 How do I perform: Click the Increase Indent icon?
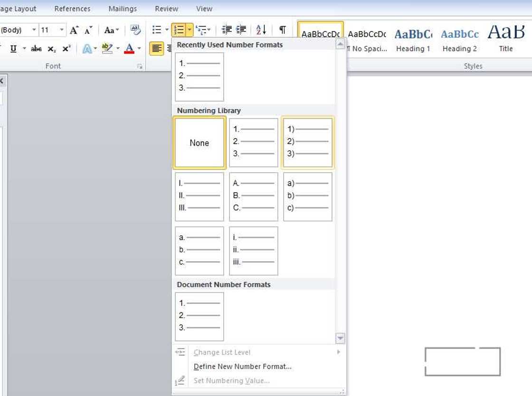pos(241,29)
